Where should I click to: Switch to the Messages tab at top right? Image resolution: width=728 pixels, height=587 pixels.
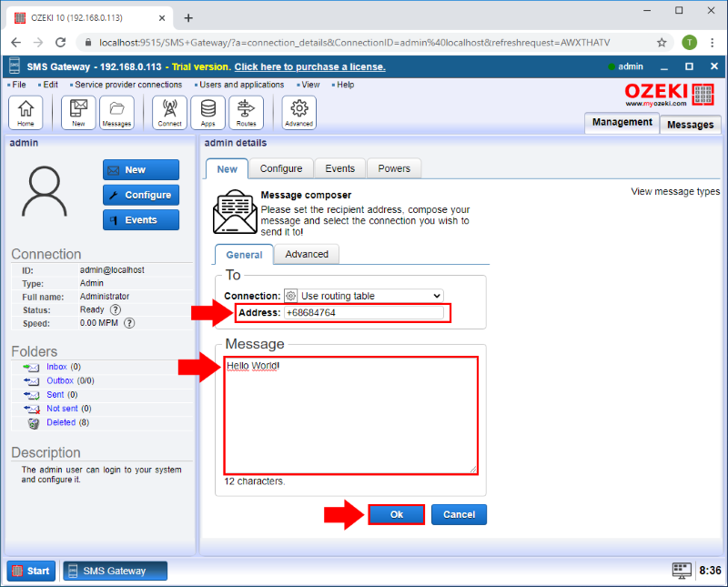pos(690,125)
